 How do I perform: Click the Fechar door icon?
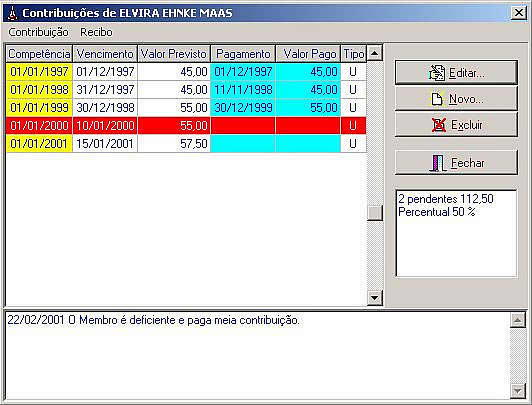pos(438,163)
